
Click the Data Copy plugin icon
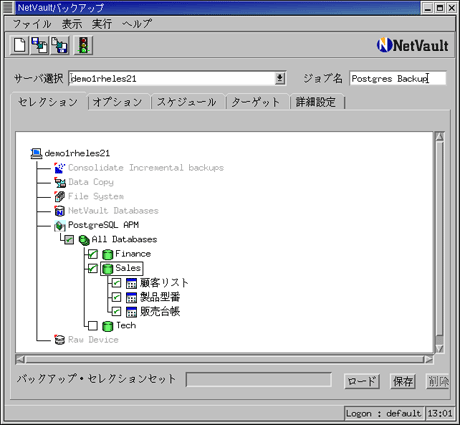(x=60, y=182)
